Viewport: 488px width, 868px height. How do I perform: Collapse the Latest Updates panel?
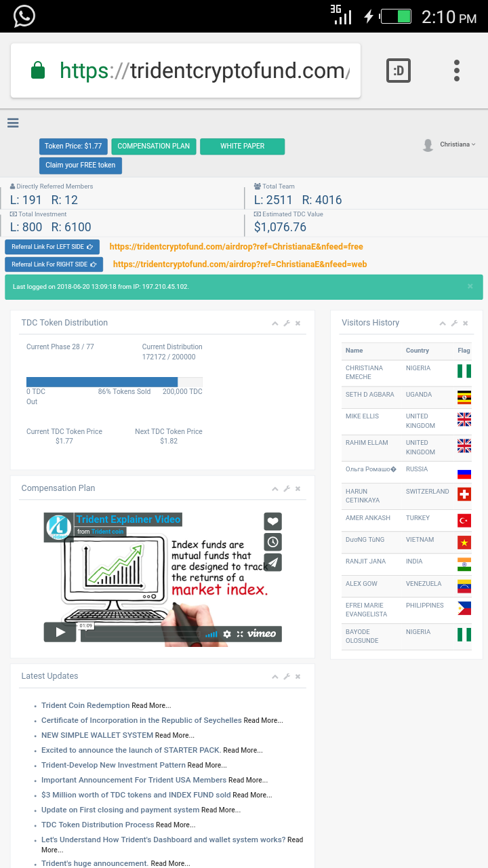(x=275, y=677)
